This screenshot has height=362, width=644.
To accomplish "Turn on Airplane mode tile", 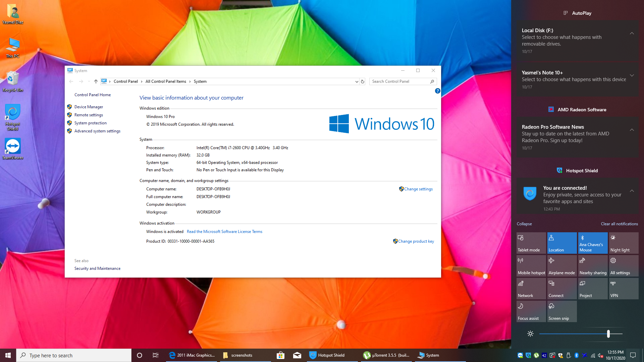I will [562, 266].
